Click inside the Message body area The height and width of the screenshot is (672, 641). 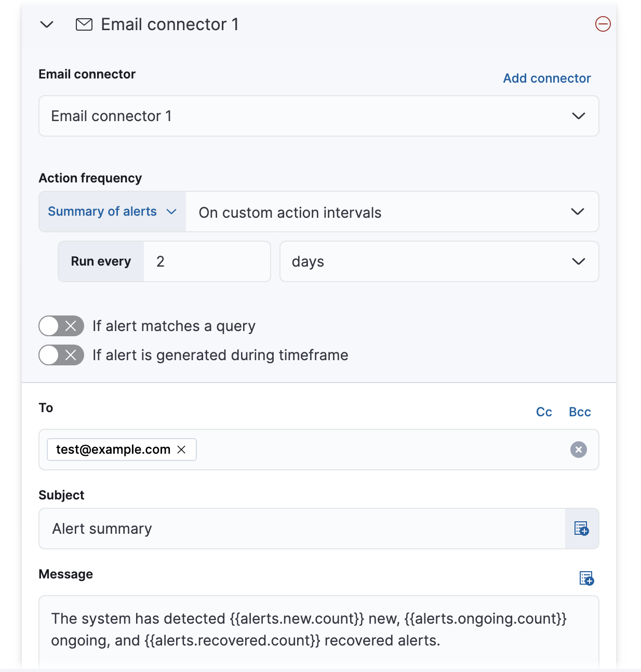[312, 629]
